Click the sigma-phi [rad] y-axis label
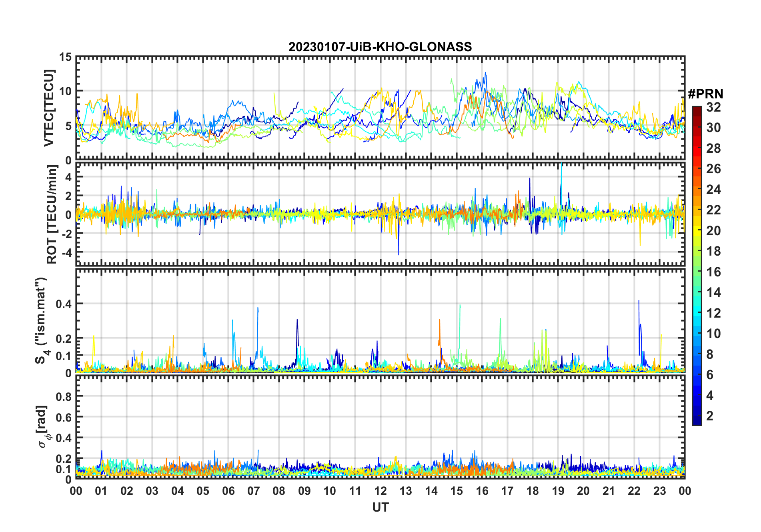 tap(43, 427)
